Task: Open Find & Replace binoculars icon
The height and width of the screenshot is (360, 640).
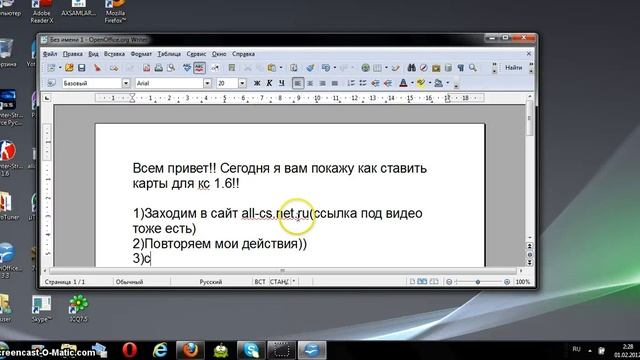Action: point(411,68)
